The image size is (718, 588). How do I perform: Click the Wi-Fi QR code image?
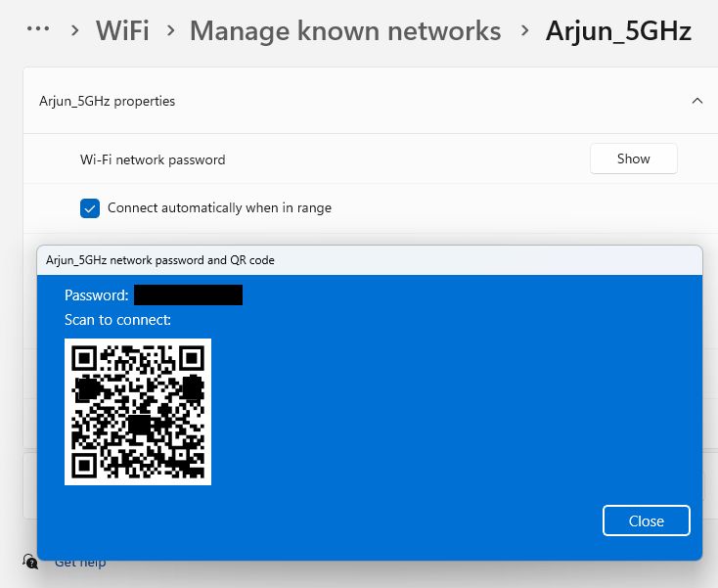tap(138, 412)
